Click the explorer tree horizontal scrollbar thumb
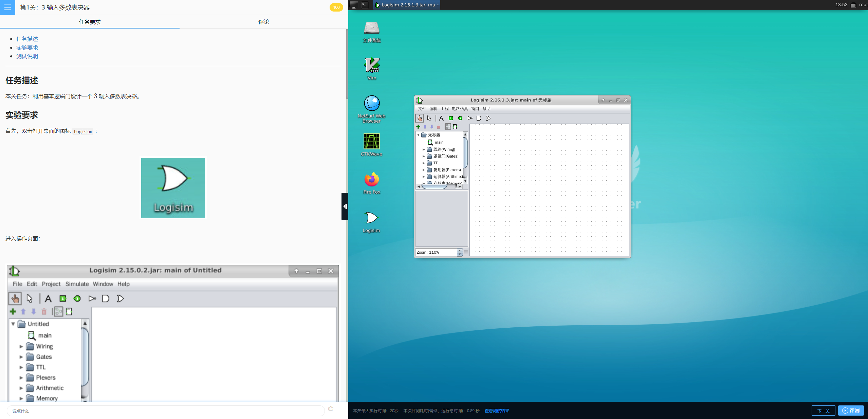The height and width of the screenshot is (419, 868). (x=434, y=186)
